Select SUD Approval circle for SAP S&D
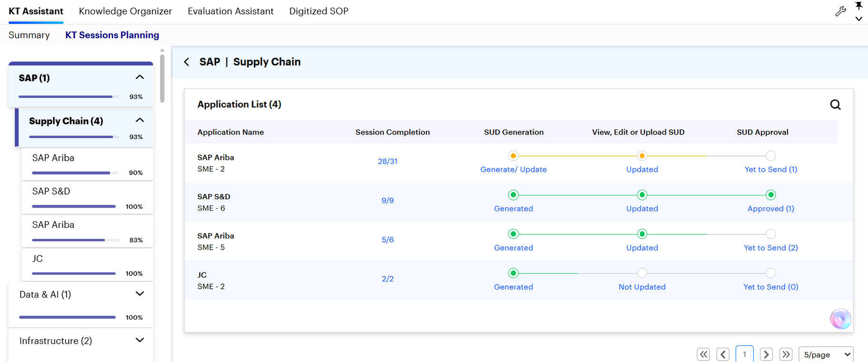The image size is (868, 362). click(x=771, y=195)
